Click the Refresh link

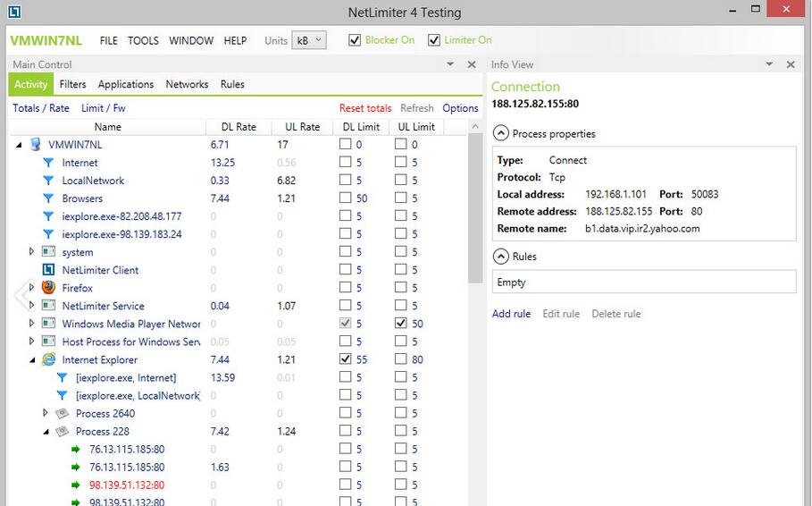tap(417, 108)
